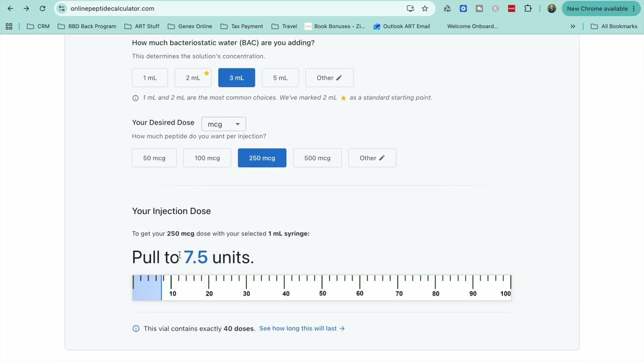Select the 50 mcg dose
This screenshot has width=644, height=362.
click(x=154, y=158)
